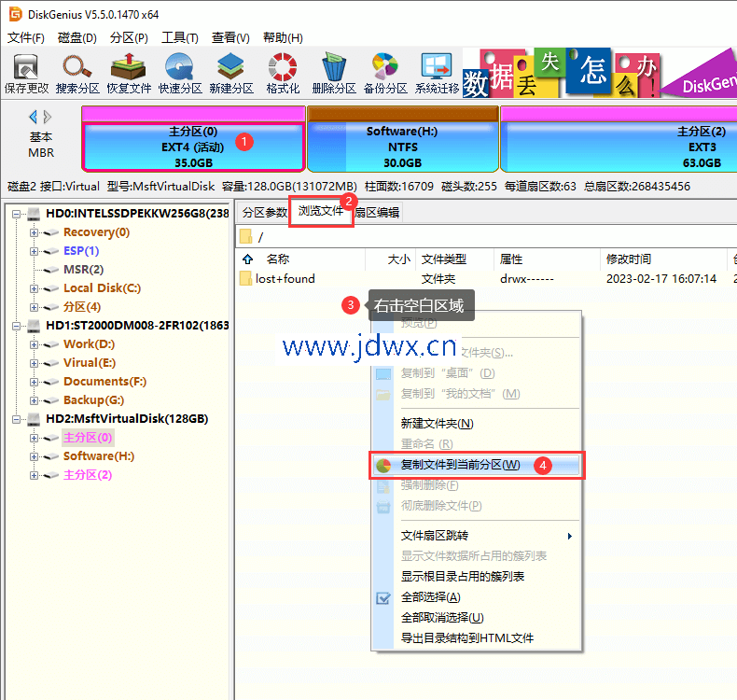Expand the Work(D:) tree node

(x=34, y=344)
